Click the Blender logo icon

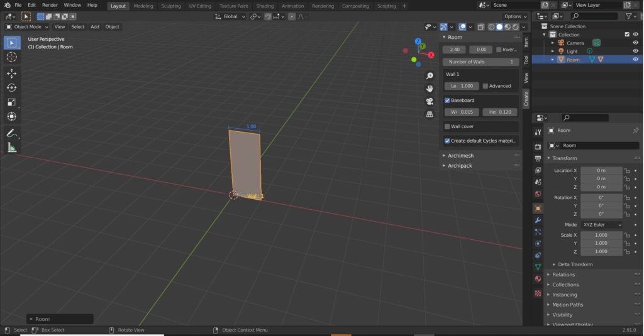(7, 5)
